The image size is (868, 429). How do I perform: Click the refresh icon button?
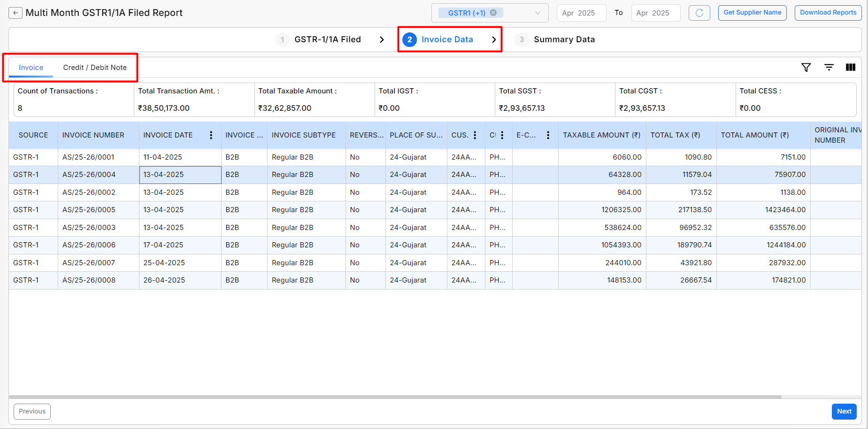pos(699,13)
